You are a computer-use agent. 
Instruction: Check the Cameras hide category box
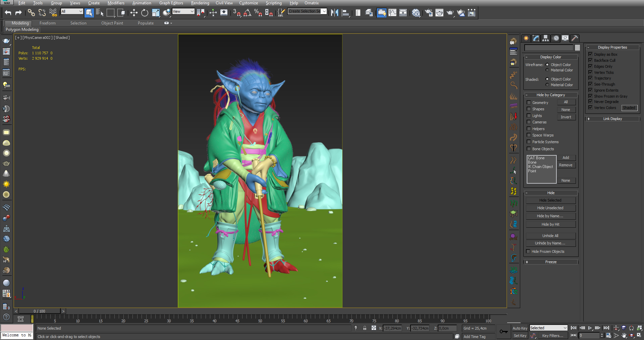pyautogui.click(x=529, y=122)
